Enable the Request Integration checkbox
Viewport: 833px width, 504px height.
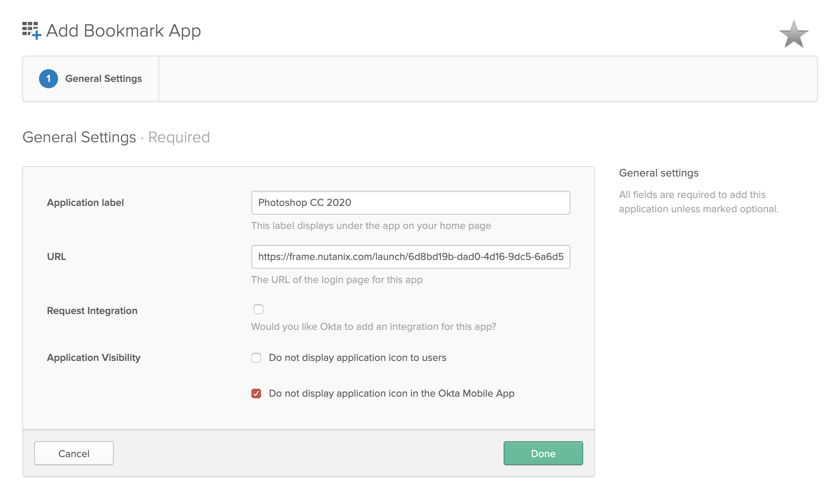tap(259, 309)
